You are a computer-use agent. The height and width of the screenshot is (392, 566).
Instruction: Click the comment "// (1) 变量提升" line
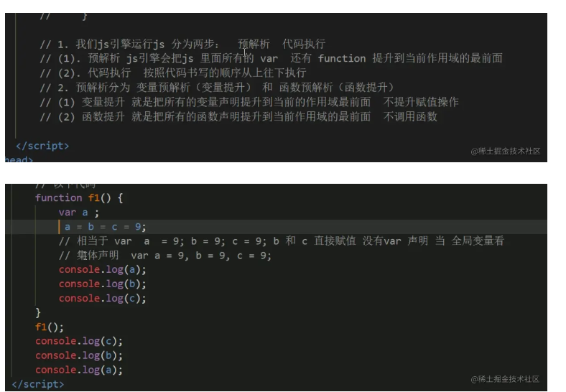pos(249,102)
